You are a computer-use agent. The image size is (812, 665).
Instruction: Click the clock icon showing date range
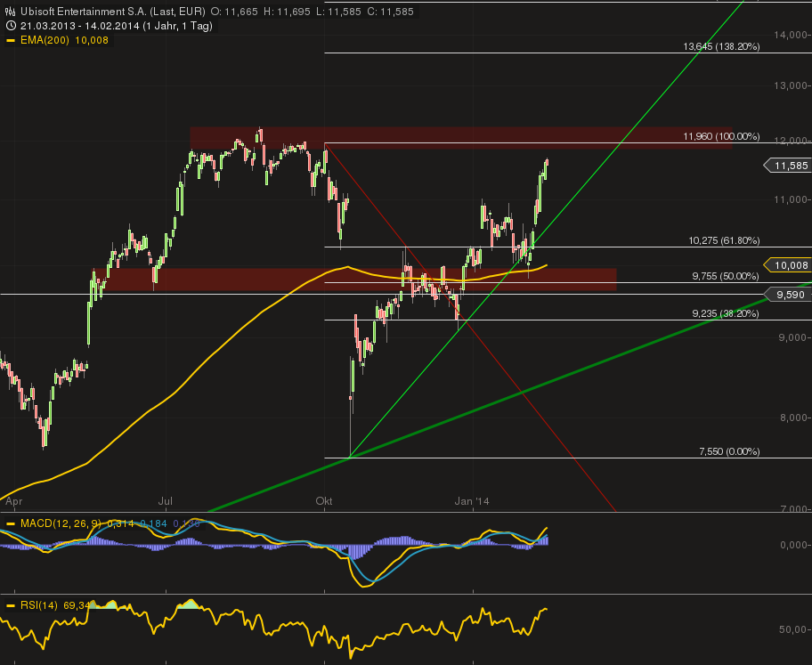coord(9,27)
